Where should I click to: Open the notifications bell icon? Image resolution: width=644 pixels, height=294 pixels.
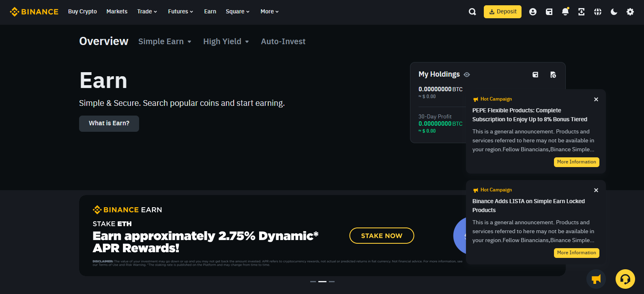565,12
